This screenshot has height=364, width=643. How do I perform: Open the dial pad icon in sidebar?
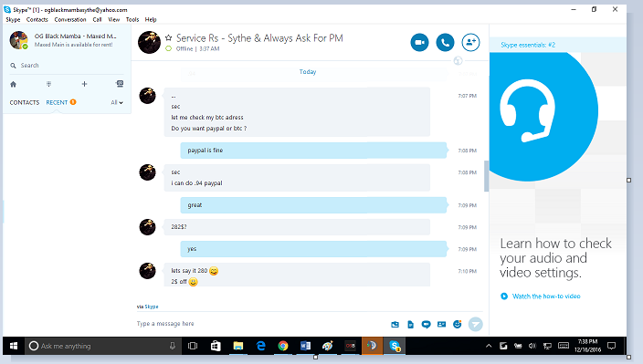[48, 84]
